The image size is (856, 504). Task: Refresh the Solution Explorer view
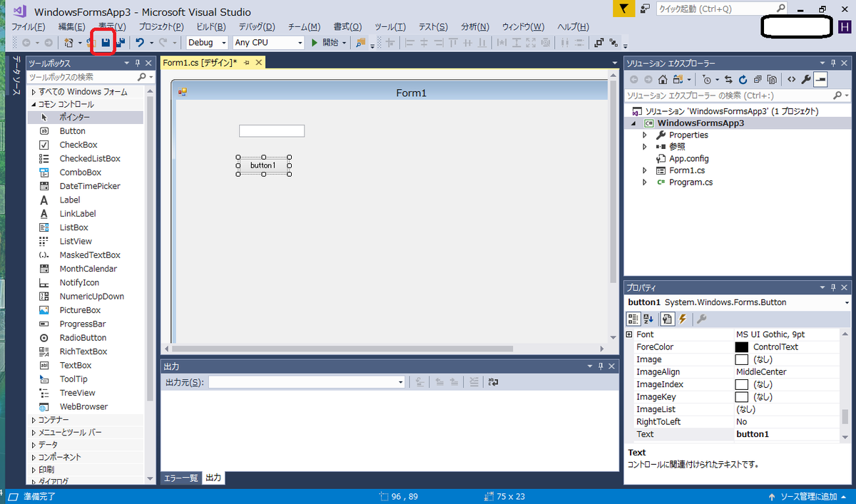pyautogui.click(x=743, y=79)
